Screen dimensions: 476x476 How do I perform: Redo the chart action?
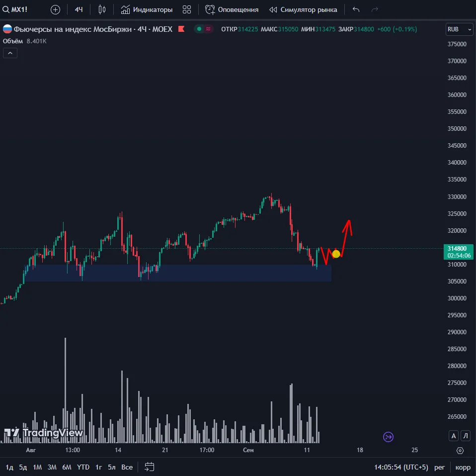(x=375, y=9)
